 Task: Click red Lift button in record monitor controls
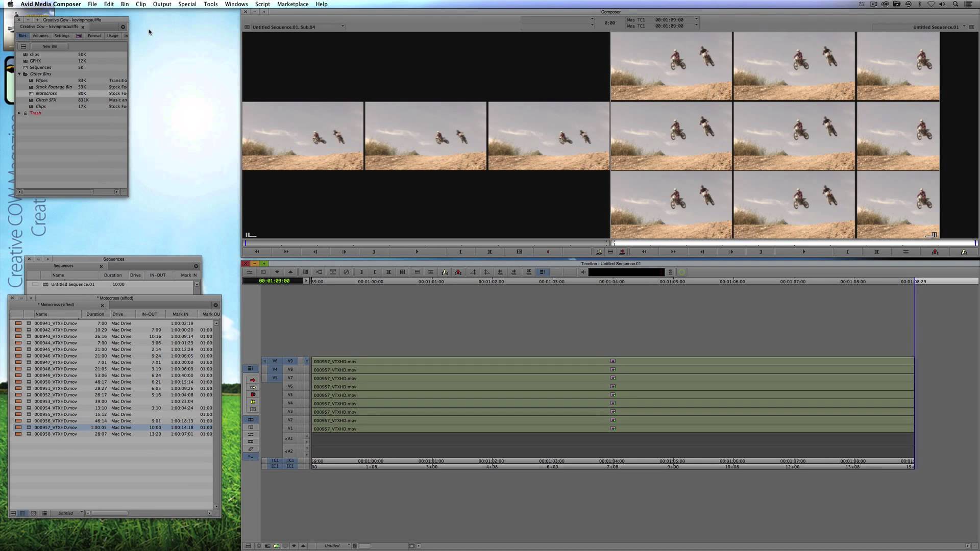click(x=935, y=252)
